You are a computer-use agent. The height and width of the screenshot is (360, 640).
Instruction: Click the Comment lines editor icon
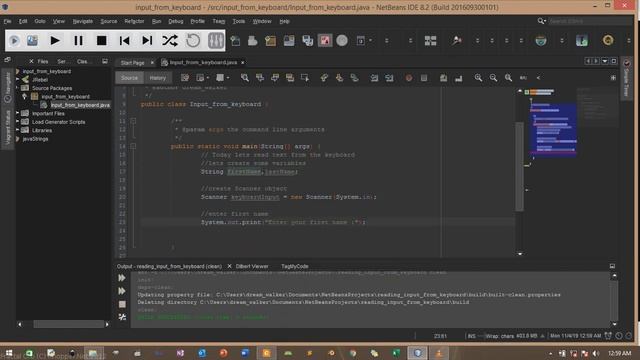[x=443, y=78]
